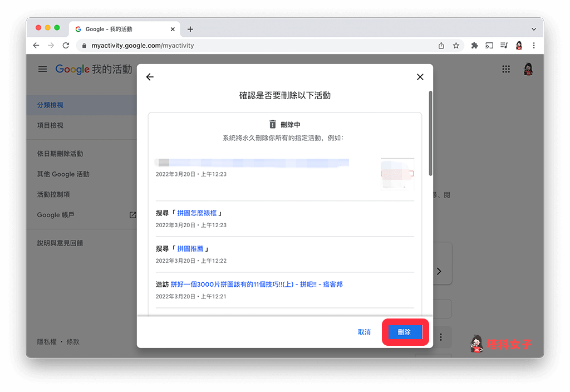Open the hamburger main menu icon
Screen dimensions: 570x392
[42, 69]
